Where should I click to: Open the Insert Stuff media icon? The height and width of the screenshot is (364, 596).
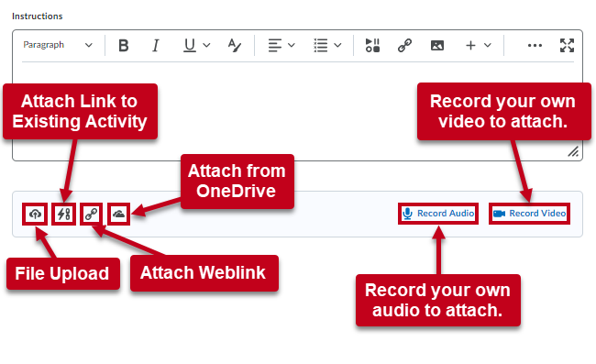tap(372, 45)
